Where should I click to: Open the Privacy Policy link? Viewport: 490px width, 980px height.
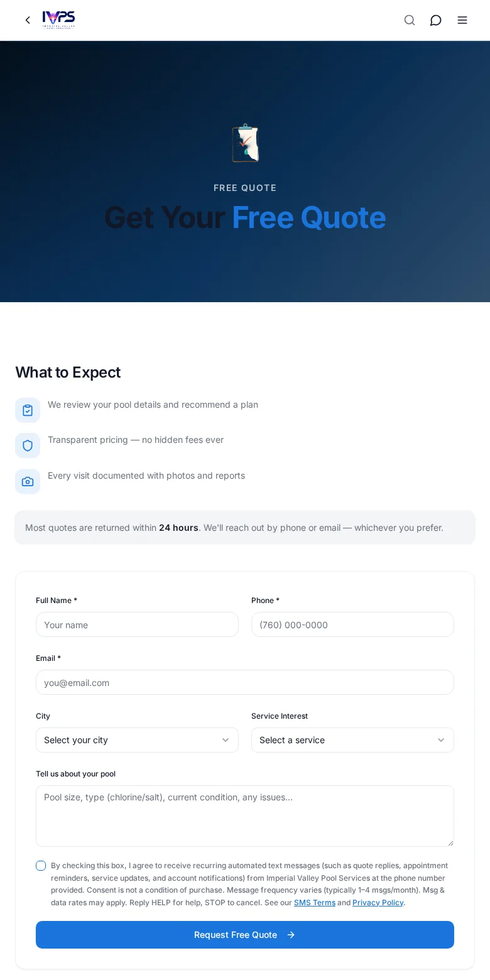pos(378,903)
